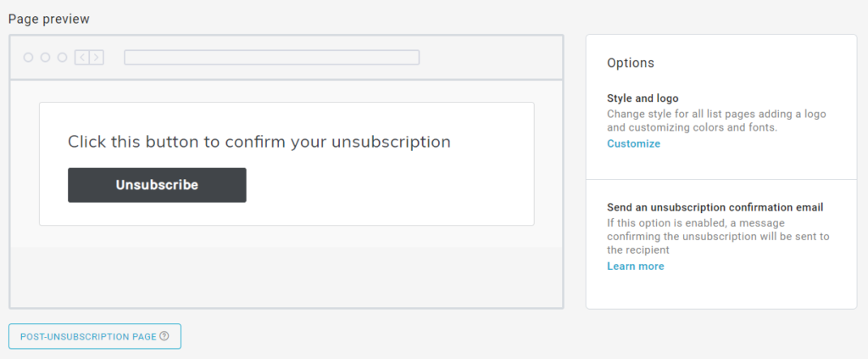Click the middle circle in the preview browser bar
868x359 pixels.
click(x=45, y=58)
